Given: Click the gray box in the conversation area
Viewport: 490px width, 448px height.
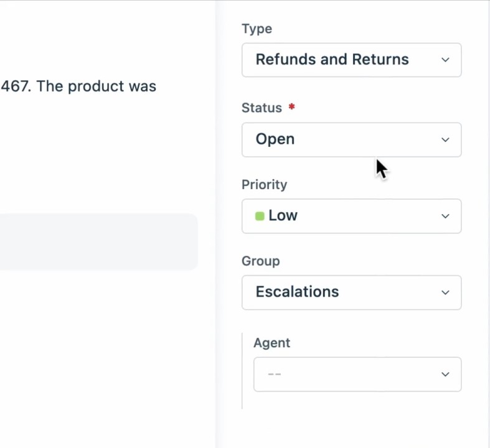Looking at the screenshot, I should tap(98, 242).
